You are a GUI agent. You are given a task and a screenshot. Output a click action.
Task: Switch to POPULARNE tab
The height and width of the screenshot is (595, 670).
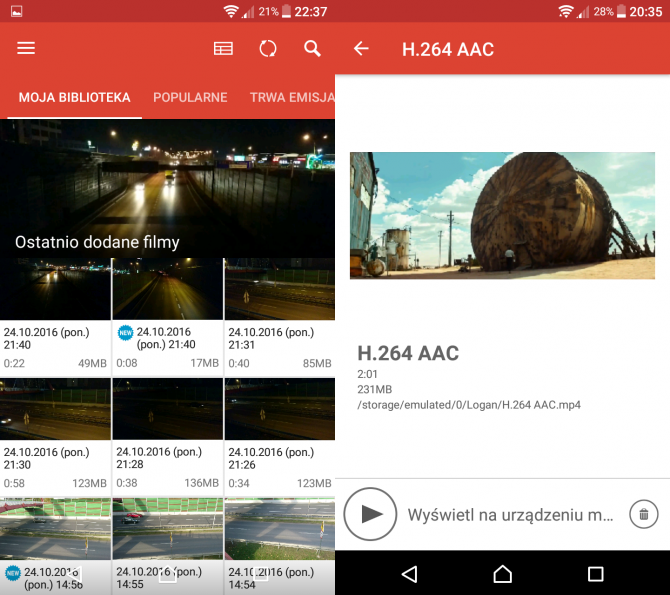[190, 97]
